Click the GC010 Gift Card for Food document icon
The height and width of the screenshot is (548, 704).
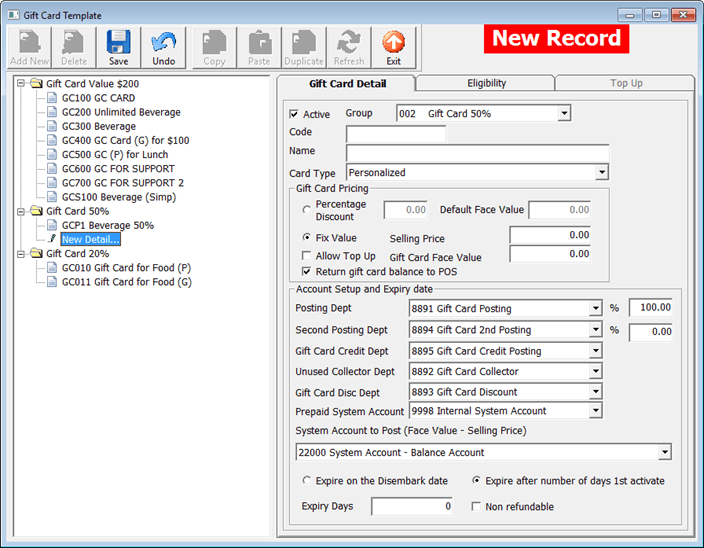[52, 267]
